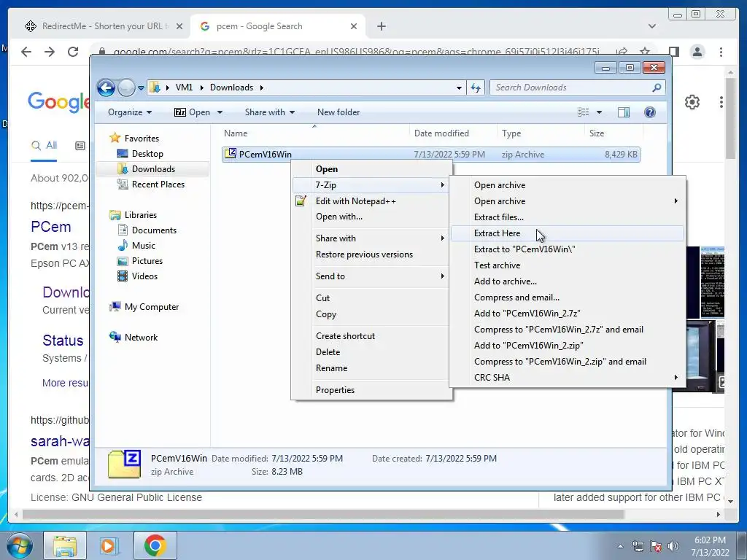This screenshot has height=560, width=747.
Task: Choose Restore previous versions
Action: [x=371, y=254]
